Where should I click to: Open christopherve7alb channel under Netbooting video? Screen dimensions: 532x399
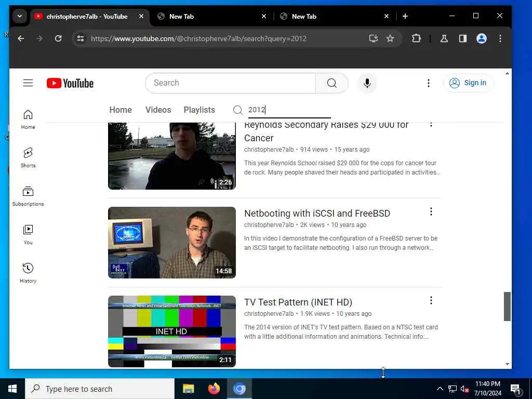[269, 225]
